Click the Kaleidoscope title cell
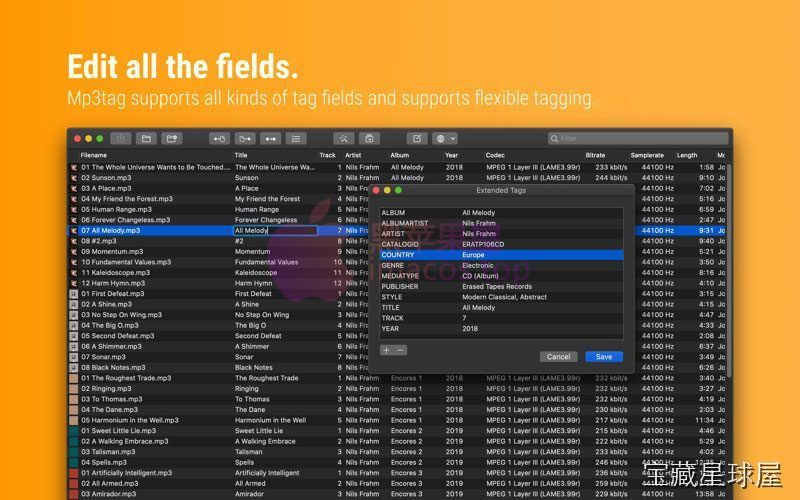The image size is (800, 500). point(256,272)
